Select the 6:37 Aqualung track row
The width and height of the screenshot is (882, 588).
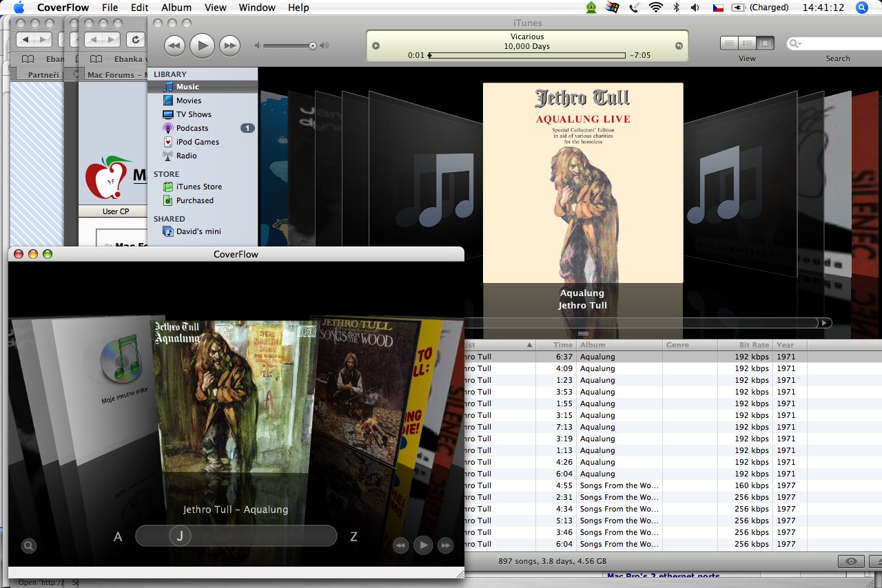[673, 357]
